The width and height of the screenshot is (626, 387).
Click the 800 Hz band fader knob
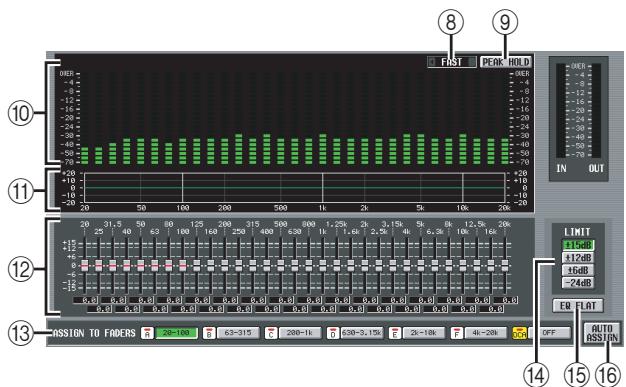[x=309, y=266]
